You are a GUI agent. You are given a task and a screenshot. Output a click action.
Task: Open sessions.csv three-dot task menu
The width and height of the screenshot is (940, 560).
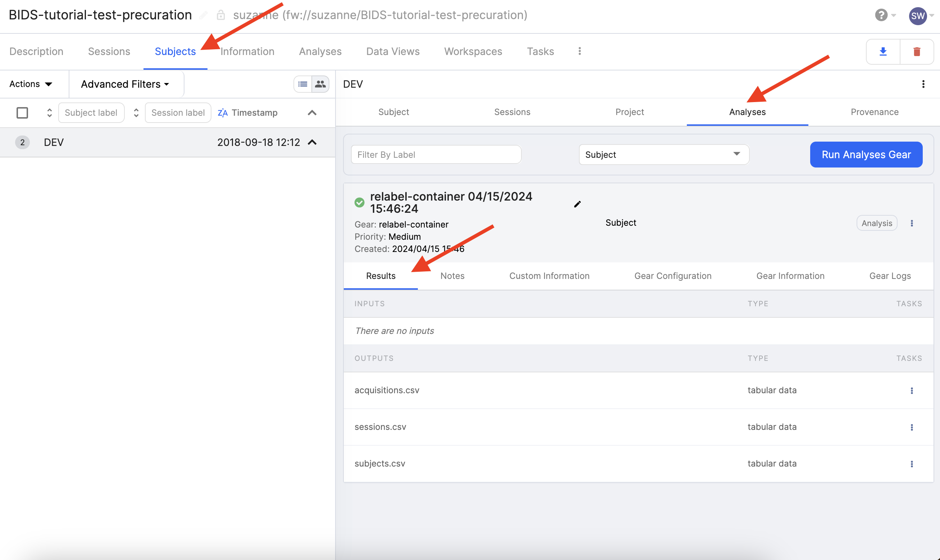(912, 427)
